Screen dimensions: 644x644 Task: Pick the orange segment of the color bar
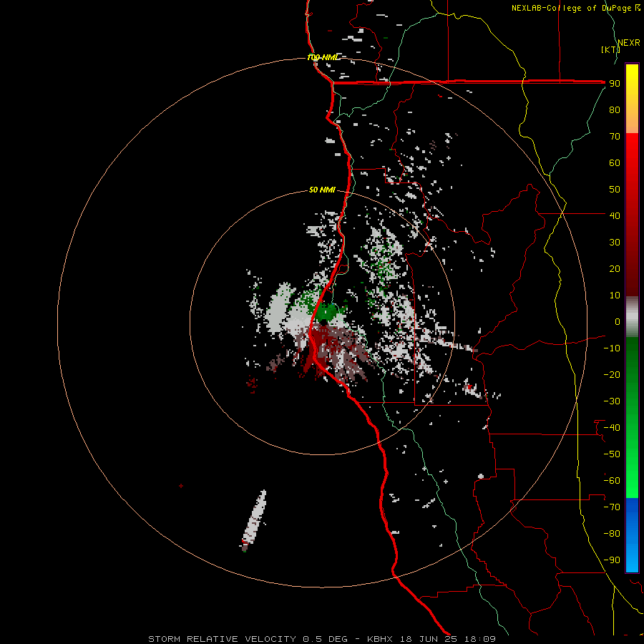[632, 123]
